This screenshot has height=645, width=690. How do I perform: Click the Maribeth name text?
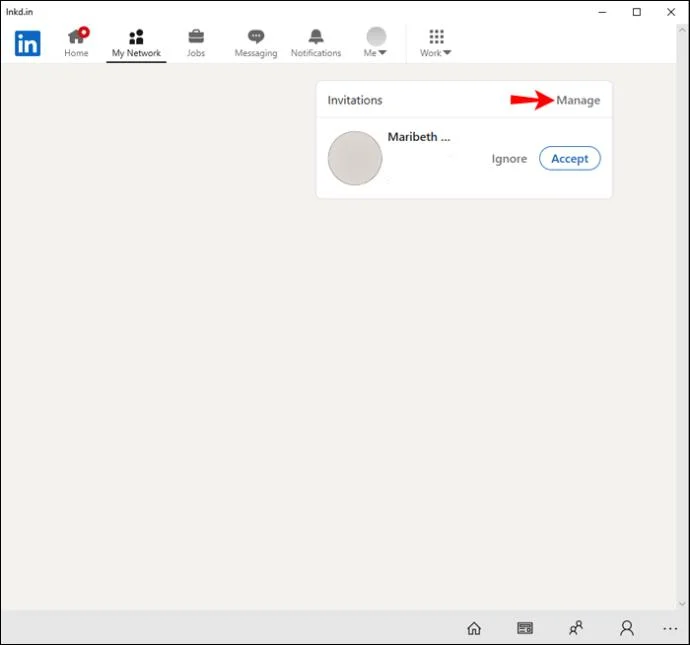pyautogui.click(x=418, y=137)
